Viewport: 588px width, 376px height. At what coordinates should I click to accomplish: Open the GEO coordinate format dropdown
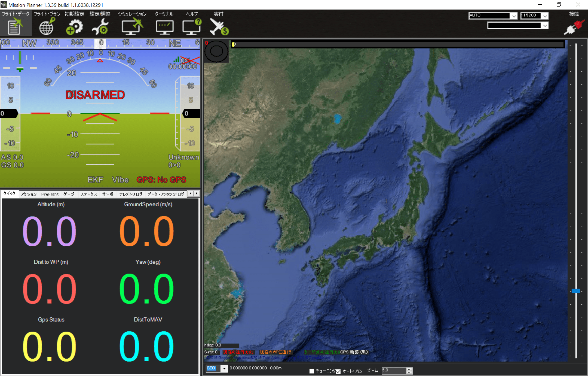(x=224, y=369)
